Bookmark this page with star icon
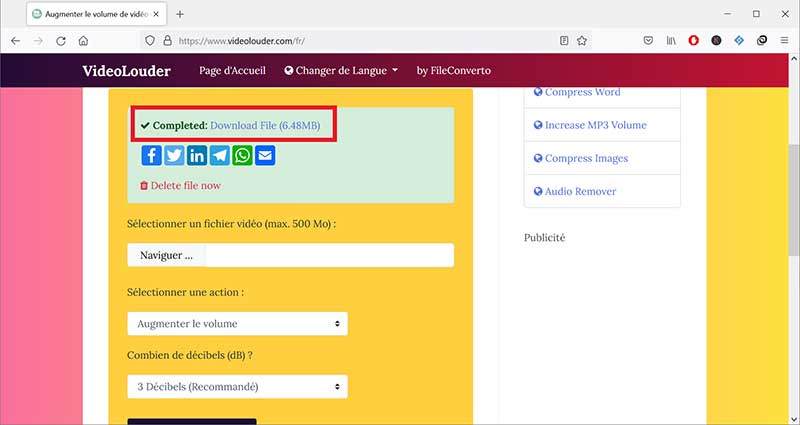Image resolution: width=800 pixels, height=425 pixels. click(x=582, y=41)
